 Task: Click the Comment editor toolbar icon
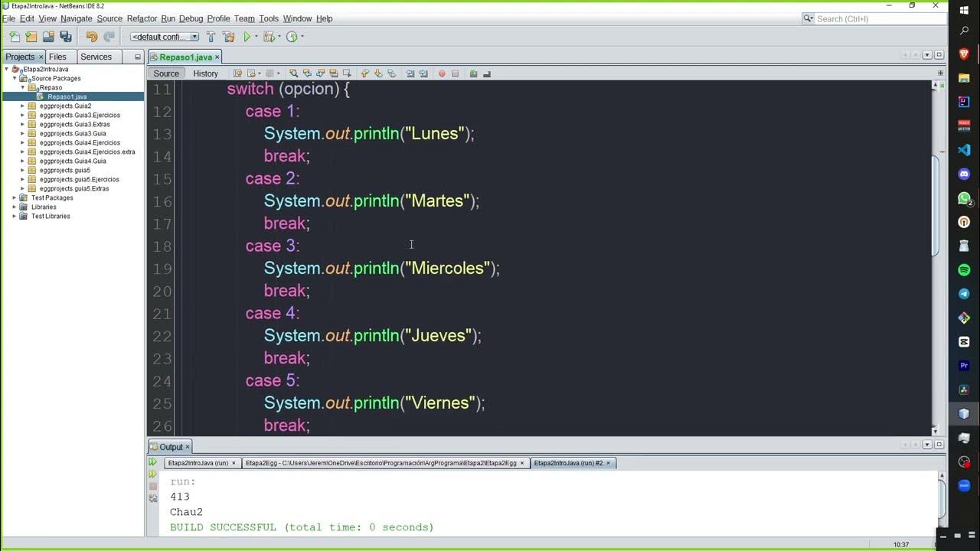tap(473, 73)
